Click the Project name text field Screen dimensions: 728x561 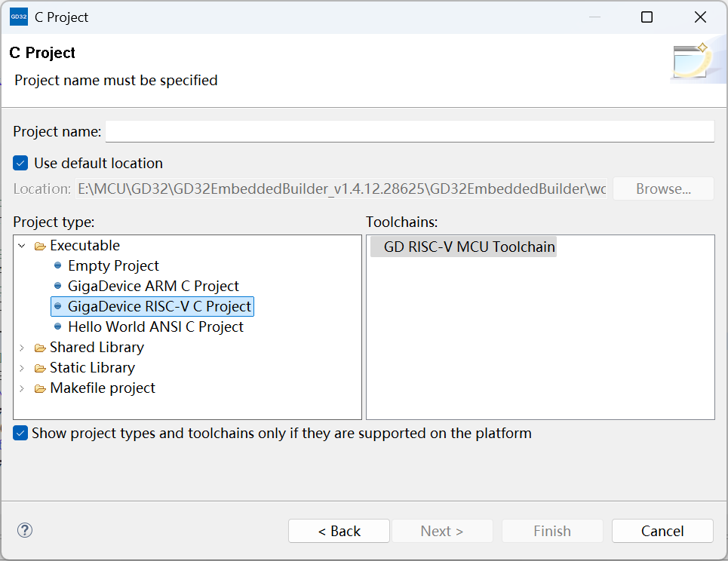coord(410,131)
